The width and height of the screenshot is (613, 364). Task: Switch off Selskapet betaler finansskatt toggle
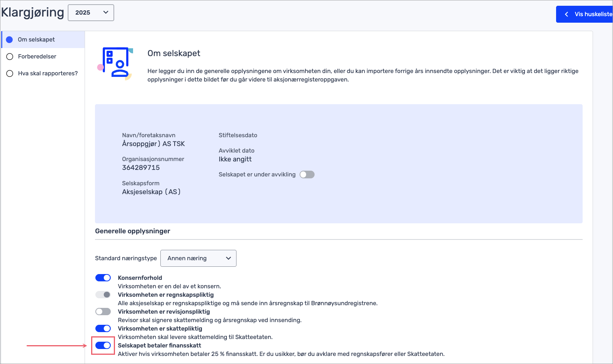coord(103,346)
